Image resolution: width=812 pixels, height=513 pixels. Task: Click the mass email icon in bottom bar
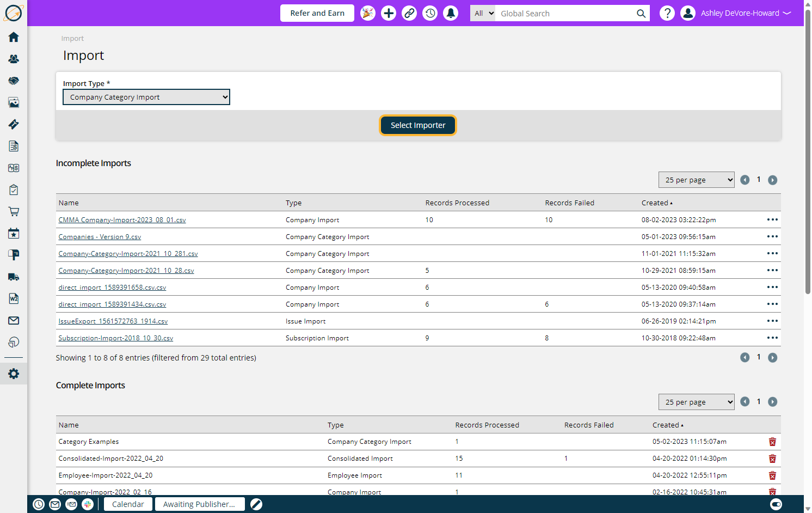(x=71, y=504)
